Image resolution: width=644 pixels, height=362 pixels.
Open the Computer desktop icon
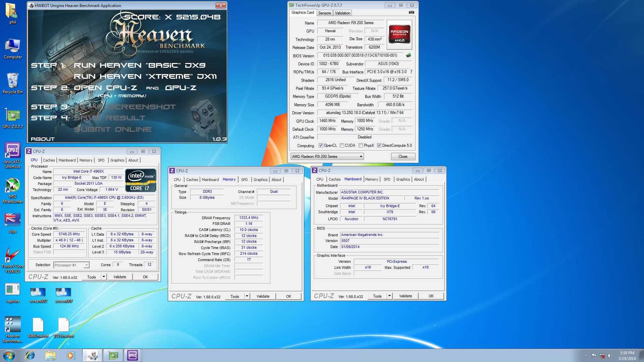(13, 49)
